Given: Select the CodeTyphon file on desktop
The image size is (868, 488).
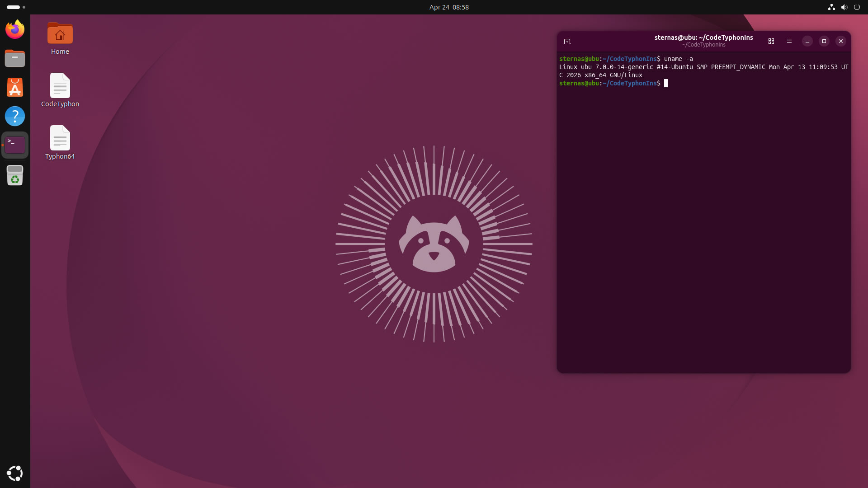Looking at the screenshot, I should [x=60, y=86].
